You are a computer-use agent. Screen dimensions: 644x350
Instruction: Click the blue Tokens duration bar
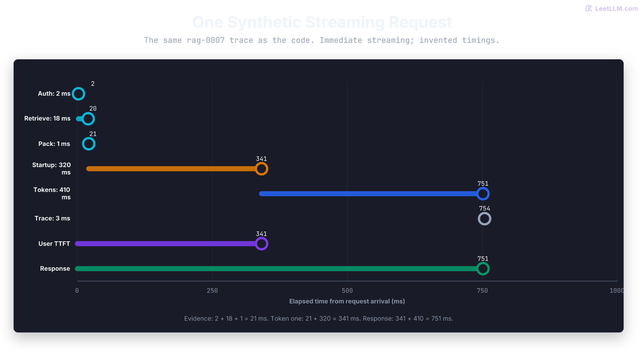pos(368,194)
